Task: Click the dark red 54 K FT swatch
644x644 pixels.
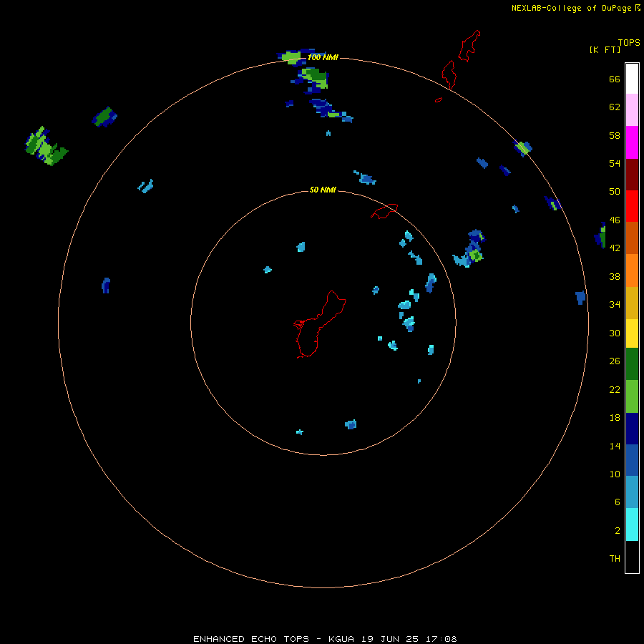Action: pos(632,174)
